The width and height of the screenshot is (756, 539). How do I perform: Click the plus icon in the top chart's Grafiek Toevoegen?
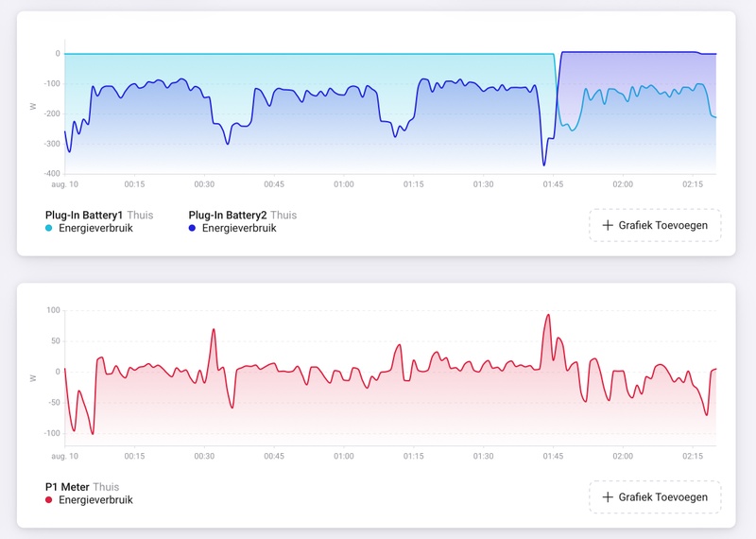(608, 225)
